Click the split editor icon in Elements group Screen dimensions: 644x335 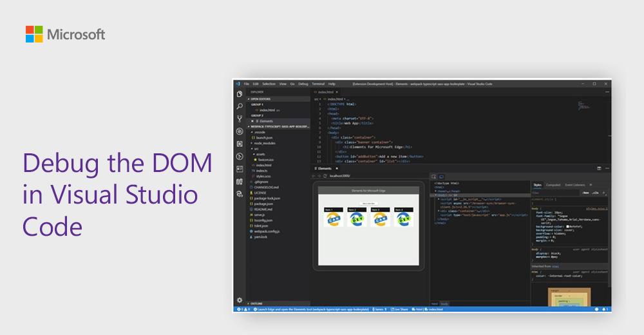(599, 168)
